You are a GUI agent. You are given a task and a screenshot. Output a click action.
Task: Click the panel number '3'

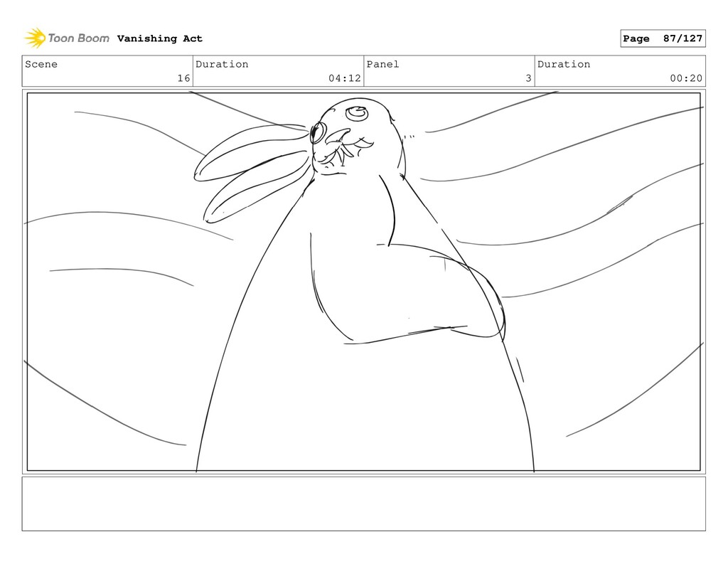tap(528, 78)
